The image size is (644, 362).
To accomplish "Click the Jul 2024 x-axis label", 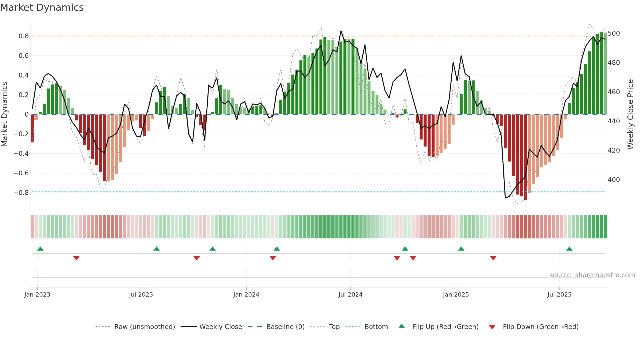I will [350, 294].
